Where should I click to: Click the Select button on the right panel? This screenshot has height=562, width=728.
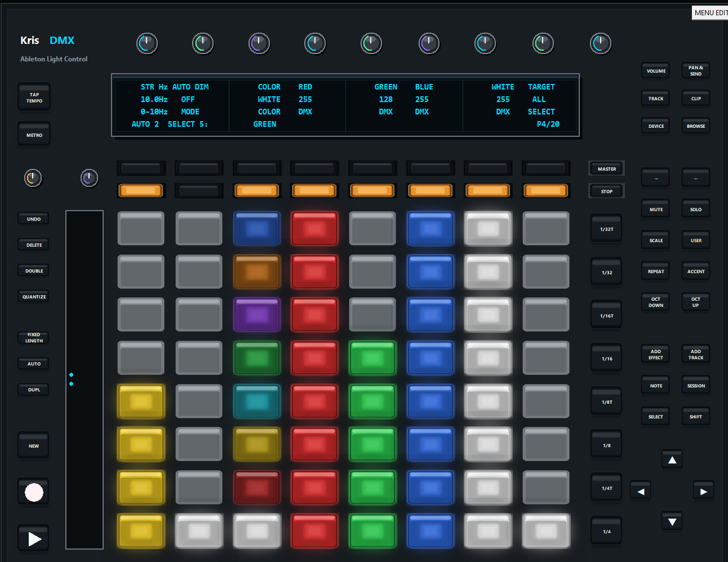pyautogui.click(x=655, y=417)
